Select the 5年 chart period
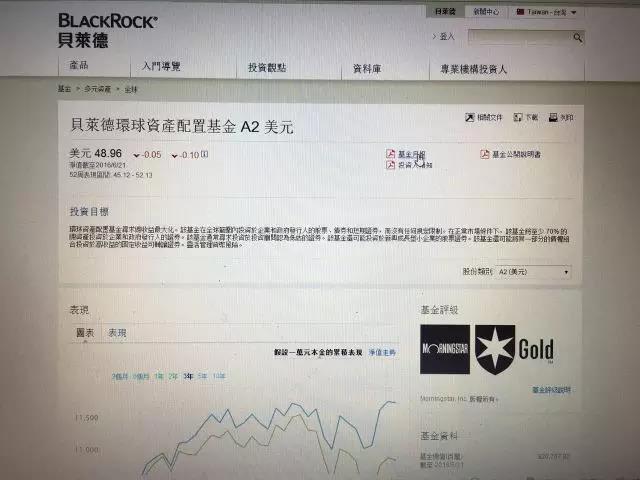640x480 pixels. pos(202,376)
